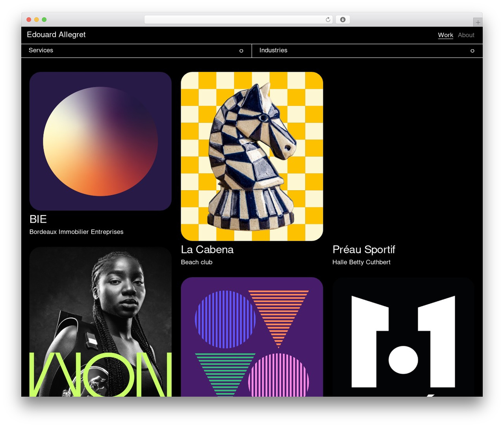The height and width of the screenshot is (427, 504).
Task: Minimize the window with yellow button
Action: tap(36, 20)
